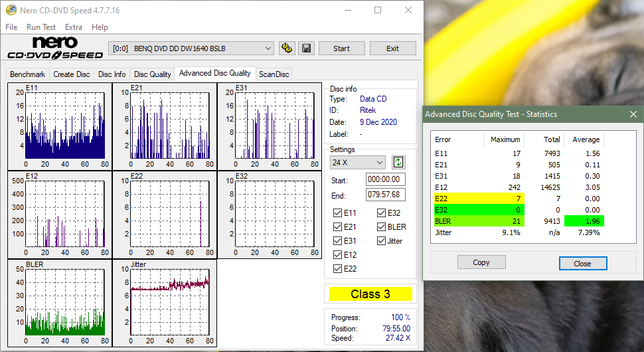Screen dimensions: 644x352
Task: Click the green BLER average 1.96 cell
Action: [584, 221]
